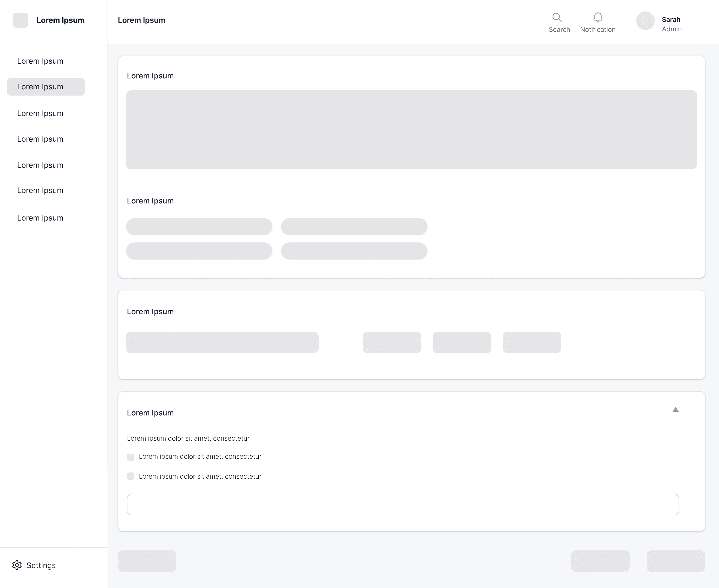Viewport: 719px width, 588px height.
Task: Click the Search magnifier icon
Action: (557, 17)
